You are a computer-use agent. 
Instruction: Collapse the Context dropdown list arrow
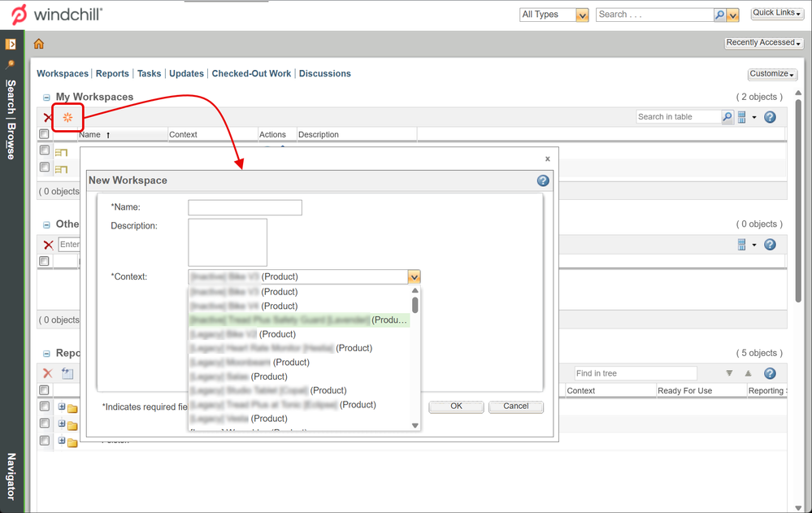pos(415,277)
